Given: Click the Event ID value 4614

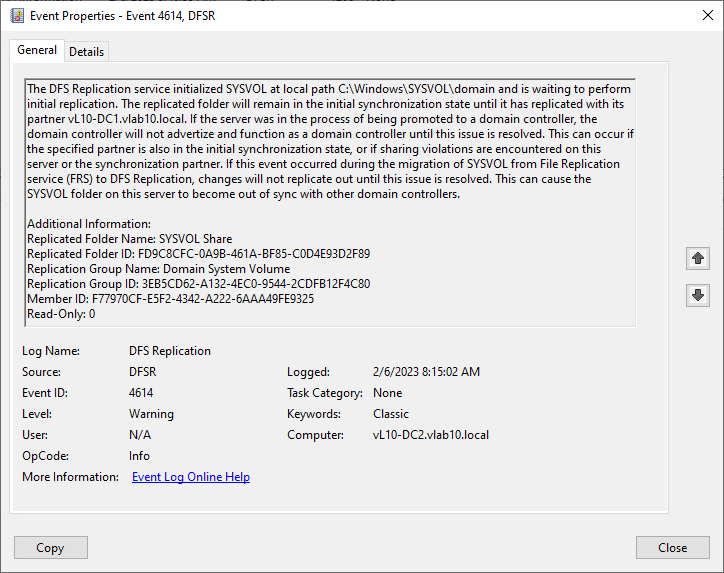Looking at the screenshot, I should tap(141, 393).
